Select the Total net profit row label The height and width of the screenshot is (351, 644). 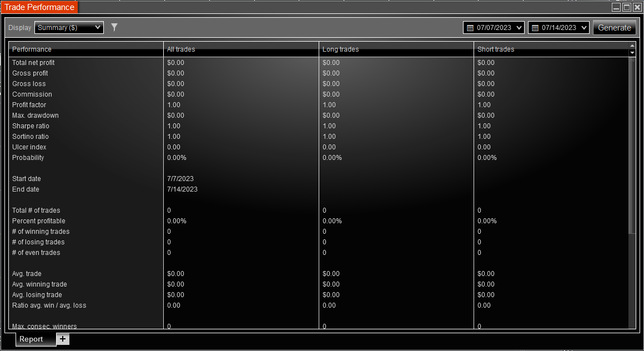point(33,62)
